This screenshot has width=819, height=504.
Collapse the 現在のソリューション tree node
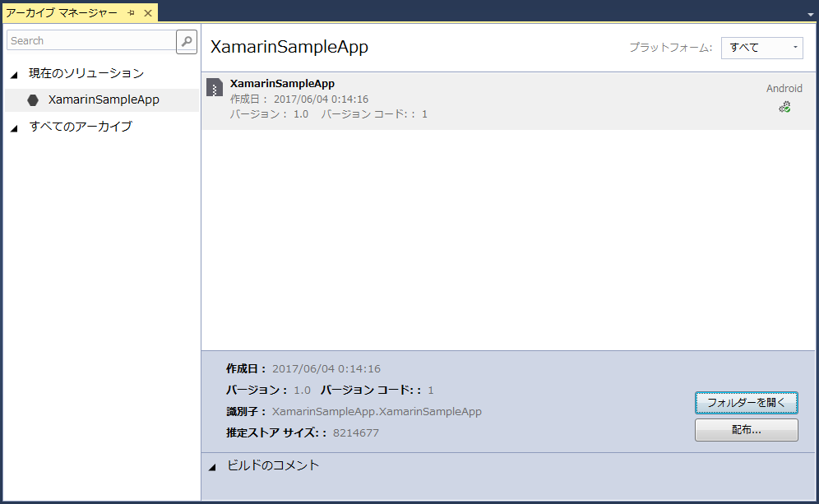(14, 75)
